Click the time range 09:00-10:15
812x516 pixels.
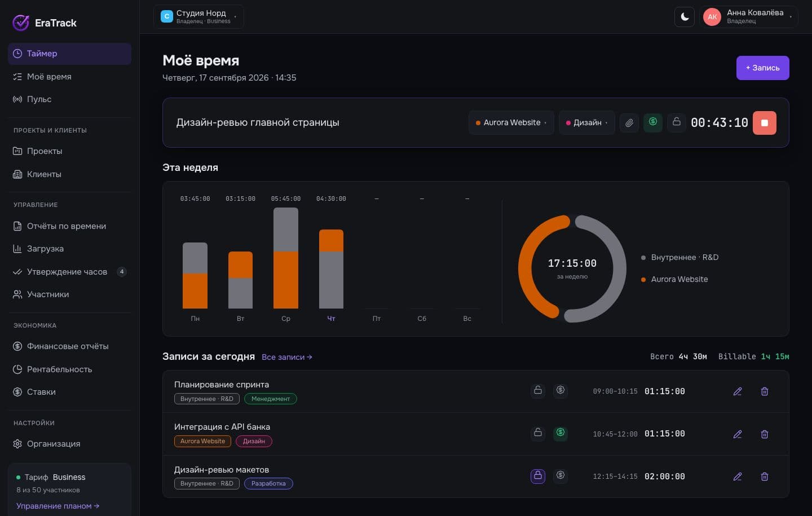[x=615, y=391]
